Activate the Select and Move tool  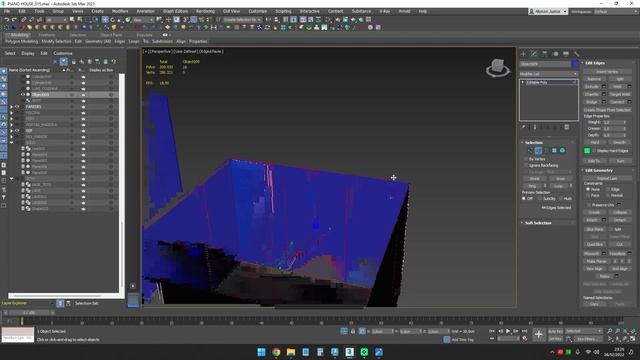105,20
